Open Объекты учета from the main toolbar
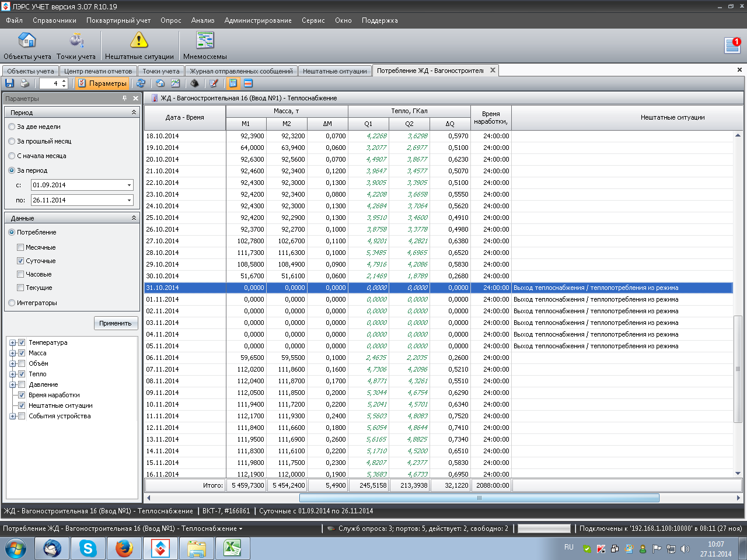 [x=27, y=46]
